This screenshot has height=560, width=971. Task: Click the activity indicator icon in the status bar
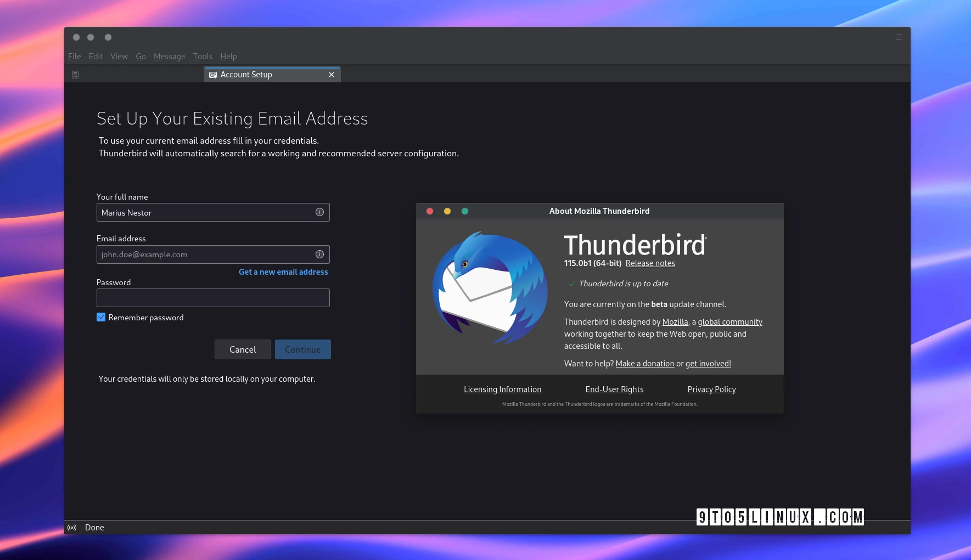point(72,527)
